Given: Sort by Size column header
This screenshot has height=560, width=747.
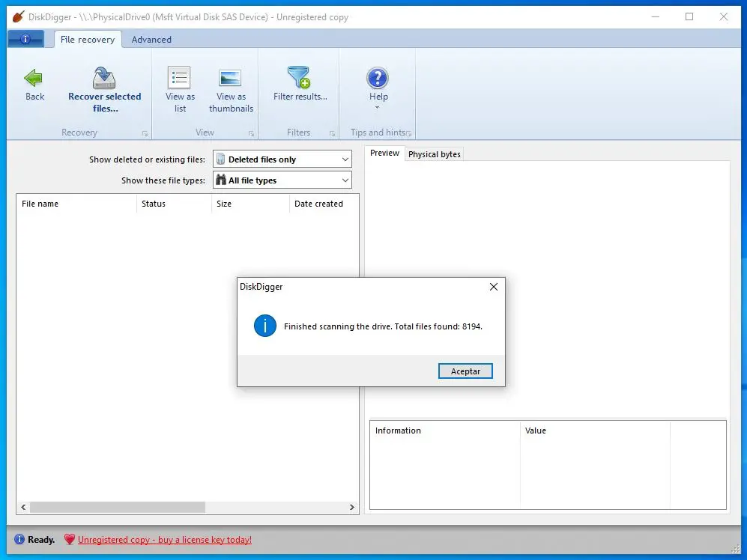Looking at the screenshot, I should coord(250,204).
